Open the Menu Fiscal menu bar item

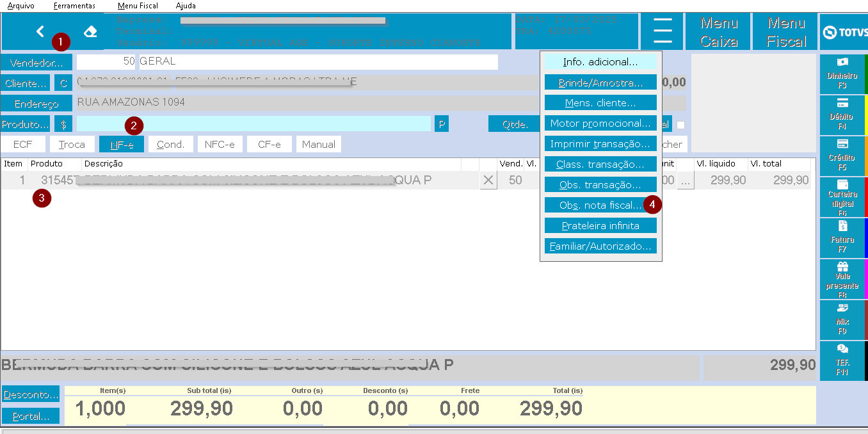[138, 6]
